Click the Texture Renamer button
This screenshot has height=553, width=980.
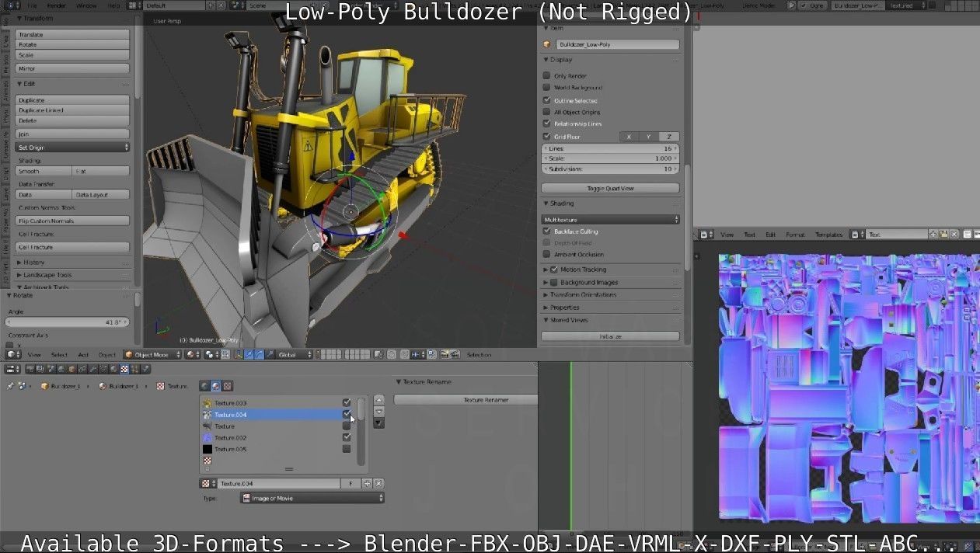466,400
